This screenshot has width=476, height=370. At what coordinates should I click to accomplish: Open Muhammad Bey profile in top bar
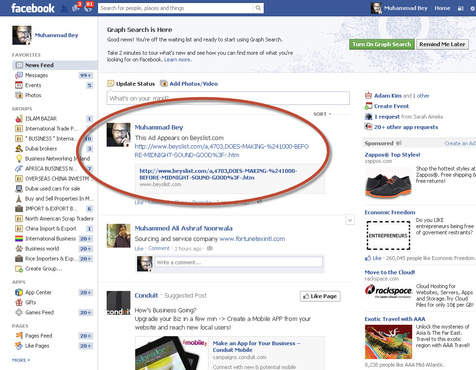(x=399, y=8)
